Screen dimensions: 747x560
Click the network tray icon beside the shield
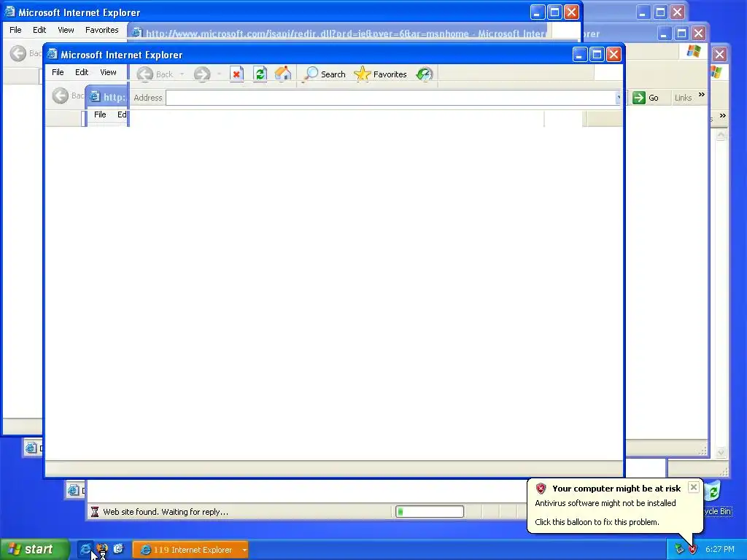[679, 550]
